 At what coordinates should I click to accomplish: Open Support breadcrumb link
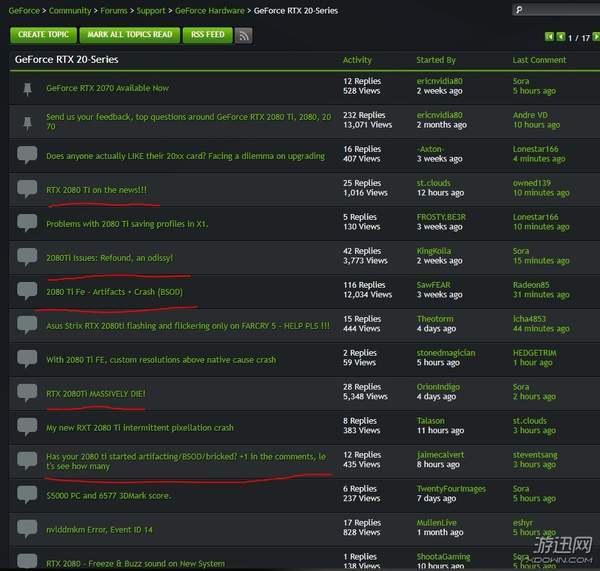pos(151,11)
